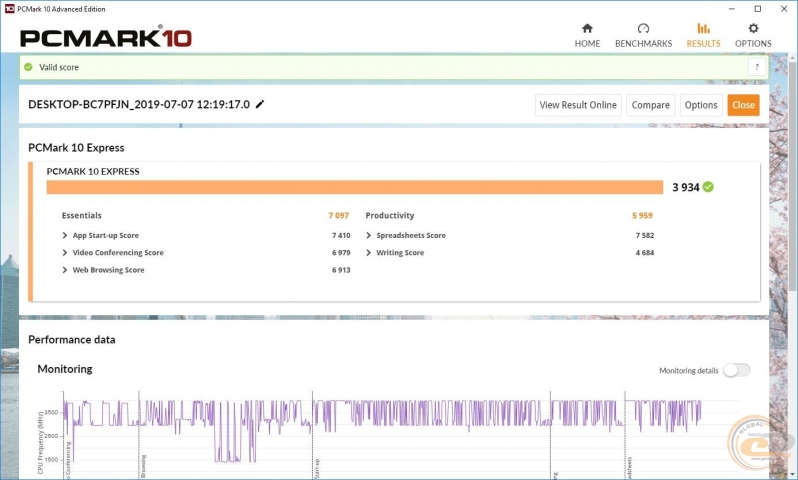Click the App Start-up value 7 410
The image size is (798, 480).
click(x=341, y=235)
